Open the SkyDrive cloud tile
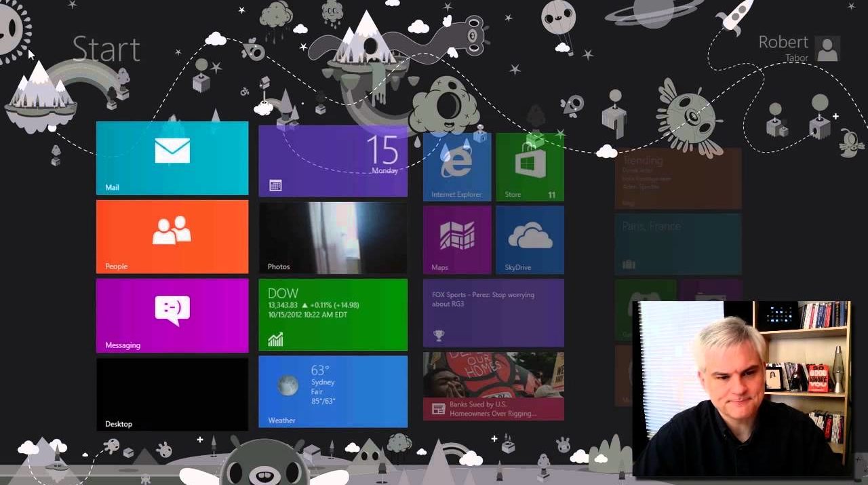The height and width of the screenshot is (485, 868). [x=530, y=239]
